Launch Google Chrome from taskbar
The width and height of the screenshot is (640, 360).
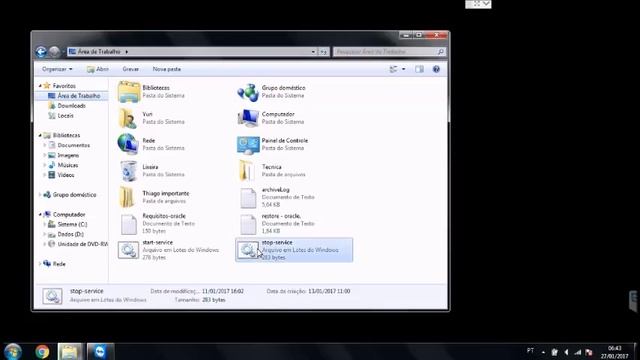[x=42, y=351]
